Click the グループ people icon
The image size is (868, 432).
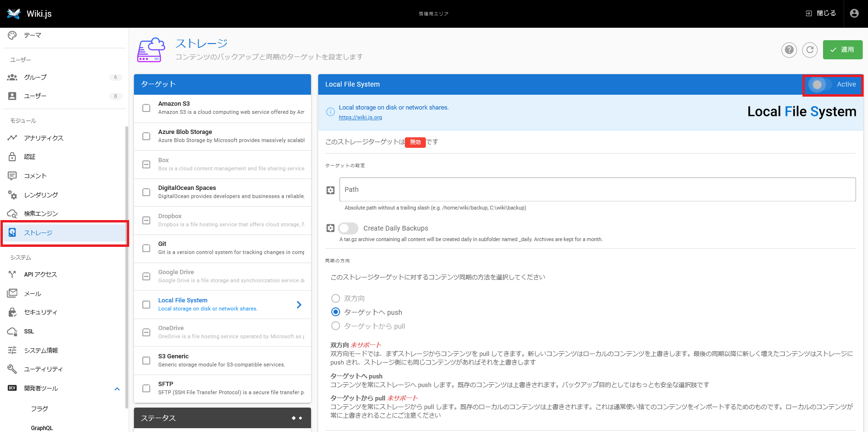[12, 77]
